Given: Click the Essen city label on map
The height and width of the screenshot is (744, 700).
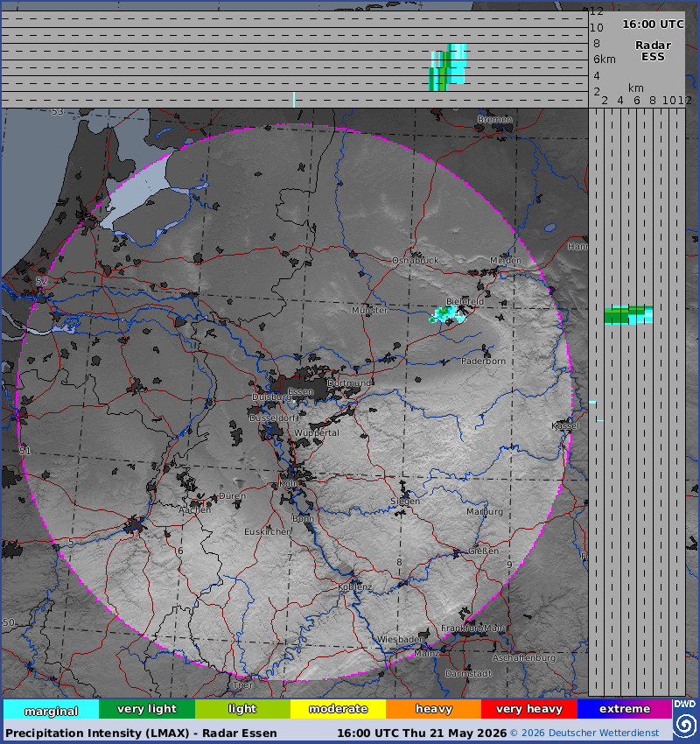Looking at the screenshot, I should tap(301, 392).
